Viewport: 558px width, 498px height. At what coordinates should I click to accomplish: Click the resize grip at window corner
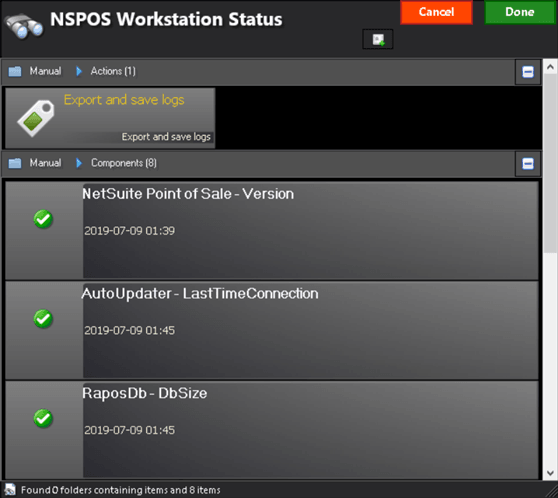tap(552, 492)
